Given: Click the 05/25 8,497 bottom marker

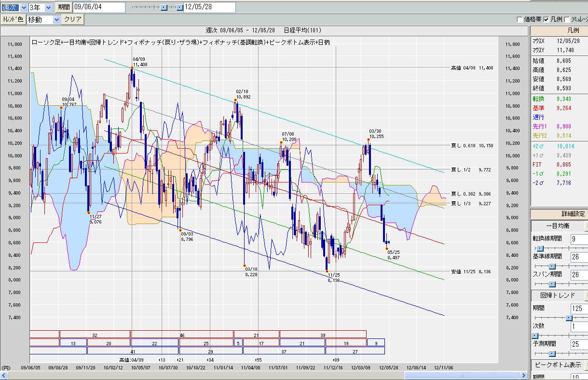Looking at the screenshot, I should click(x=387, y=249).
